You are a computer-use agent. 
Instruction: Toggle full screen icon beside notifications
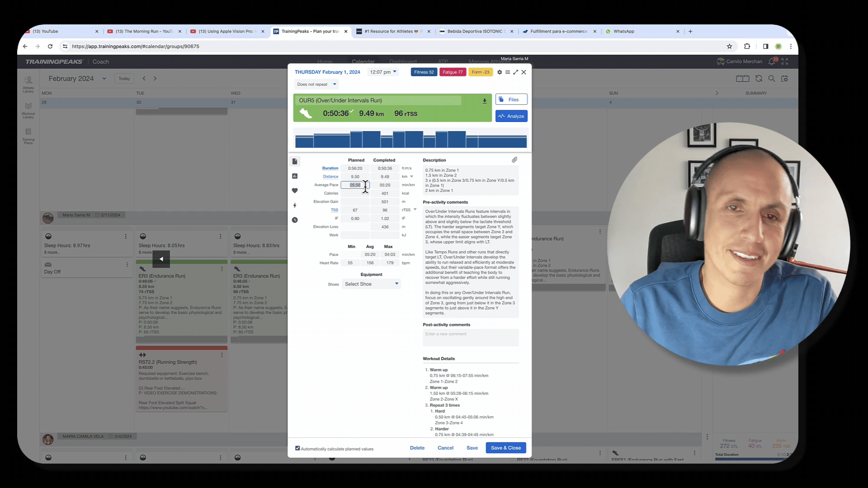tap(785, 61)
